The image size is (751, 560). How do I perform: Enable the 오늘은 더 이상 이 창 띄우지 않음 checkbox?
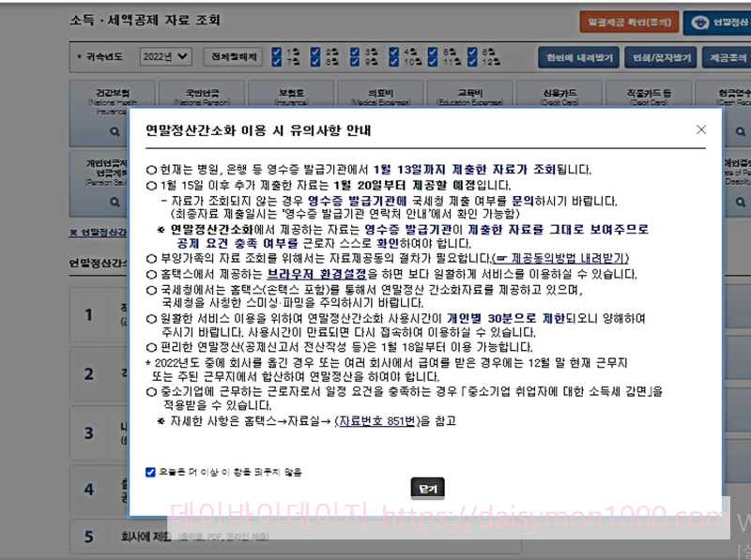coord(150,473)
